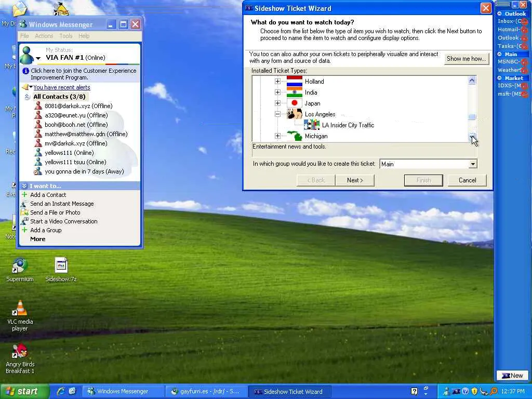Open the My Status dropdown arrow

click(x=38, y=58)
